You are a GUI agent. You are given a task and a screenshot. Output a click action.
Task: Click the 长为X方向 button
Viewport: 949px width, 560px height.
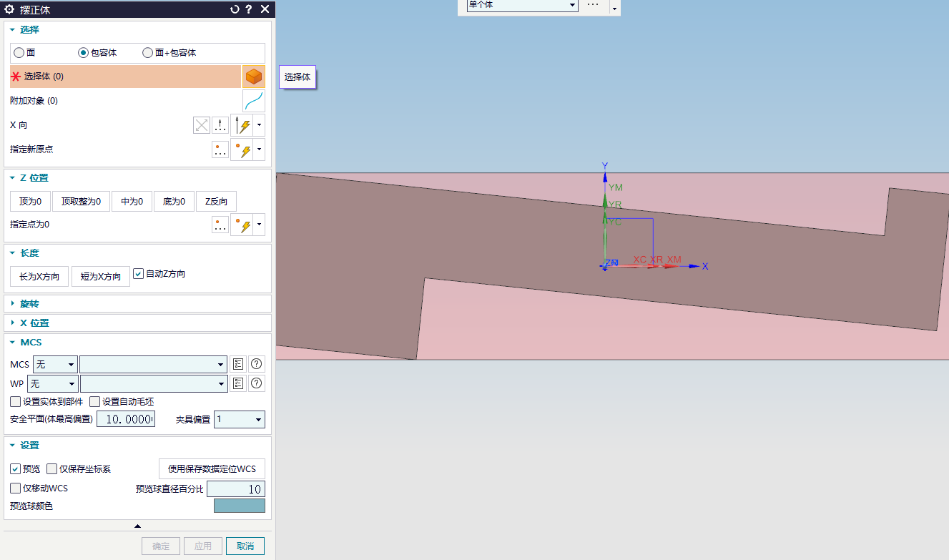coord(39,277)
